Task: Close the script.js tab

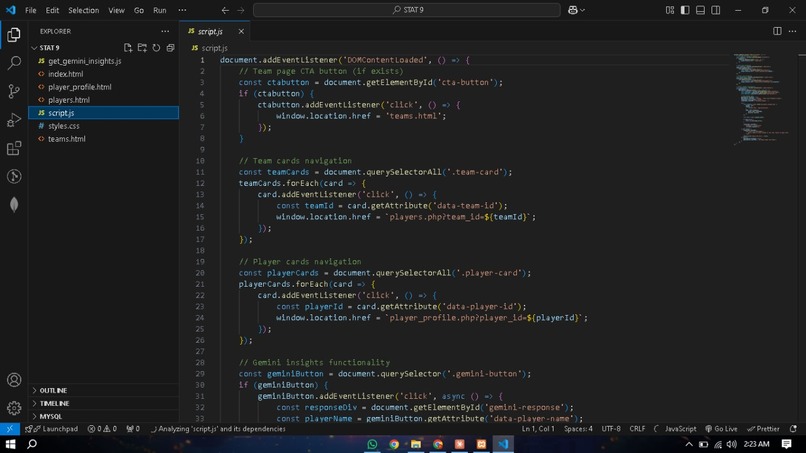Action: point(241,31)
